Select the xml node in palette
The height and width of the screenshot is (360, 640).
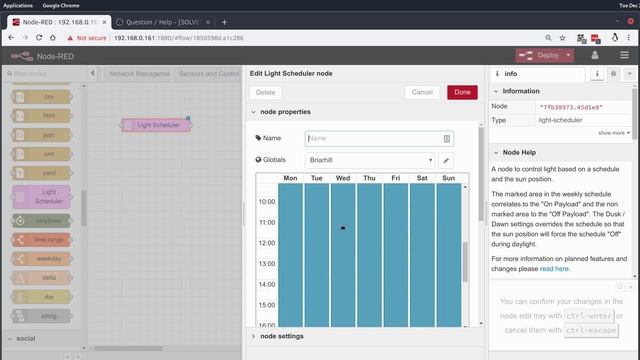[42, 154]
